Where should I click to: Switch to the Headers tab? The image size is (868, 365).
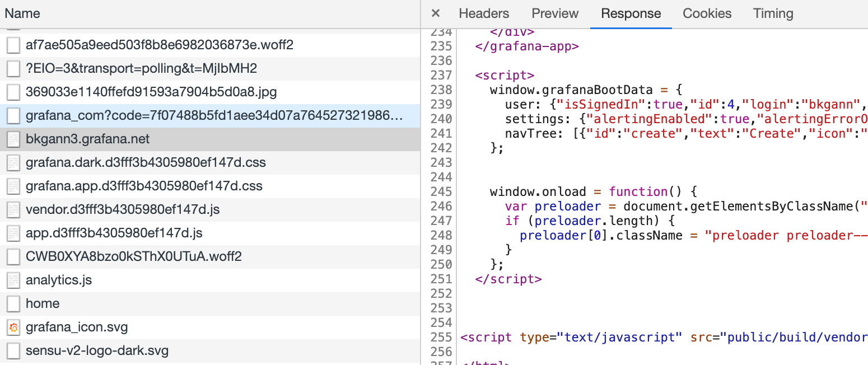[484, 13]
